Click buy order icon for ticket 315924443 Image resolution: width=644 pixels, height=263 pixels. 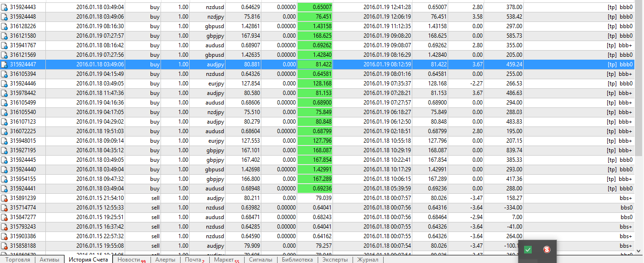click(x=4, y=7)
